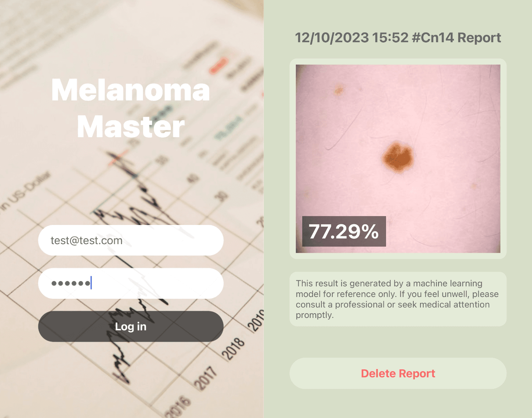Click the Melanoma word in the app title

[131, 90]
